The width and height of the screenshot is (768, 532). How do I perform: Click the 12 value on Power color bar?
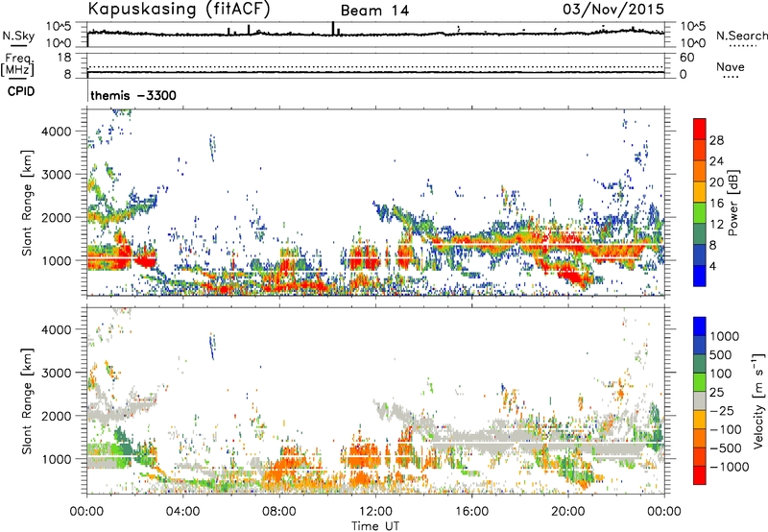[x=716, y=225]
